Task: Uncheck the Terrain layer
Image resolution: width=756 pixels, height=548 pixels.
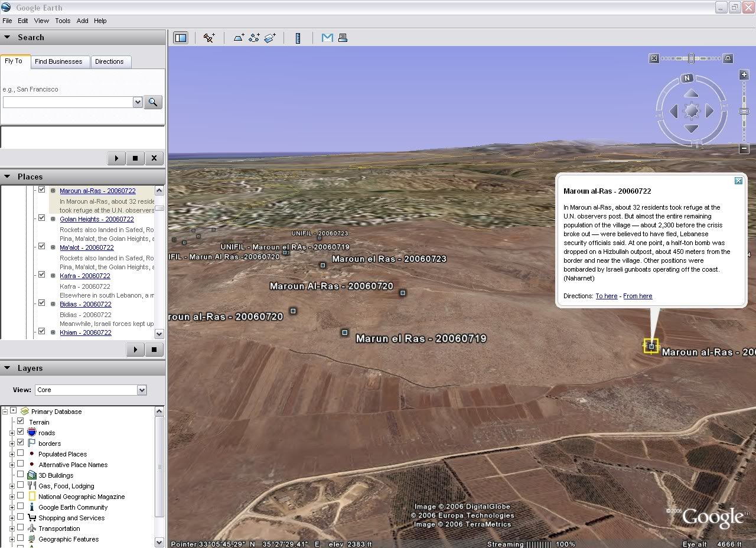Action: pyautogui.click(x=21, y=422)
